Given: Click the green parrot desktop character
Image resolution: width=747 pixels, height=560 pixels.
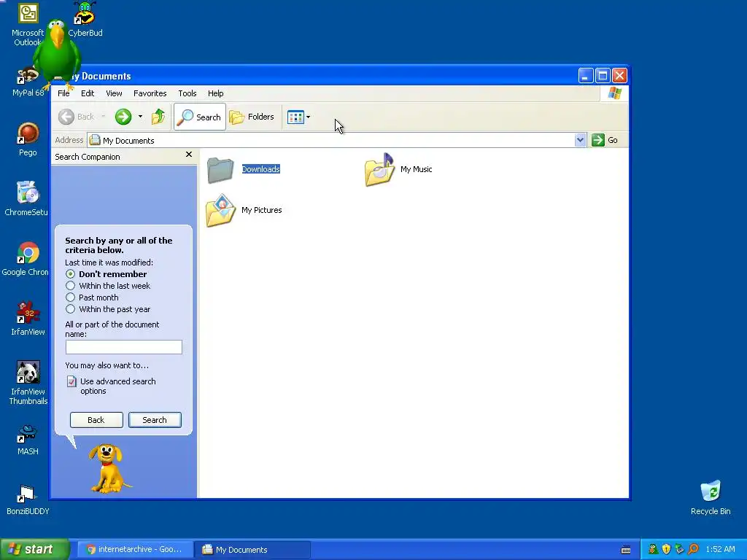Looking at the screenshot, I should pos(57,53).
